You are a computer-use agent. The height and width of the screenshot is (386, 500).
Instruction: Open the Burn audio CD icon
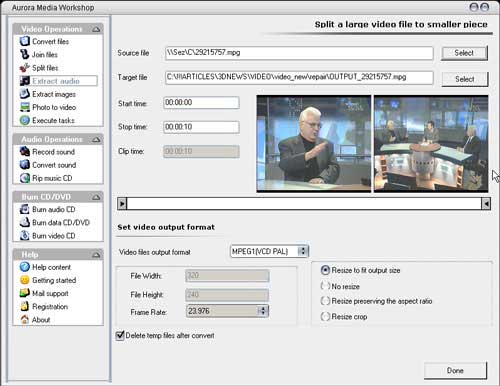[24, 209]
